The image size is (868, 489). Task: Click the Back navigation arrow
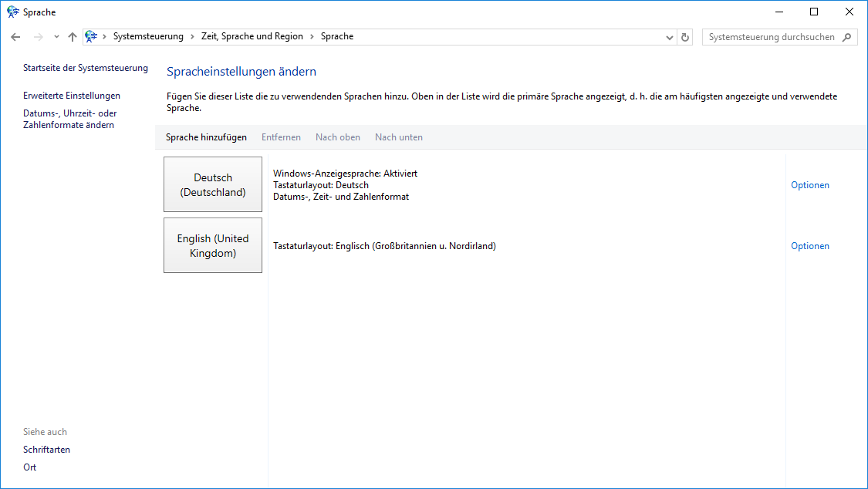click(15, 37)
